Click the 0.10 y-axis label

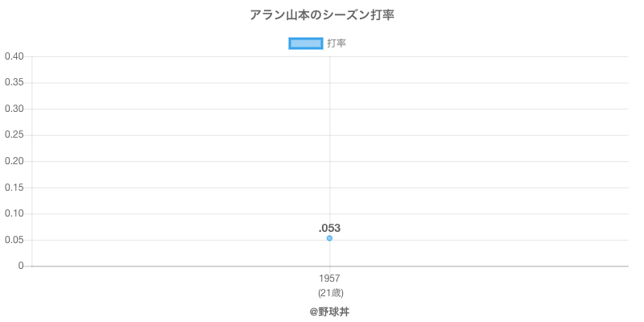[x=14, y=213]
